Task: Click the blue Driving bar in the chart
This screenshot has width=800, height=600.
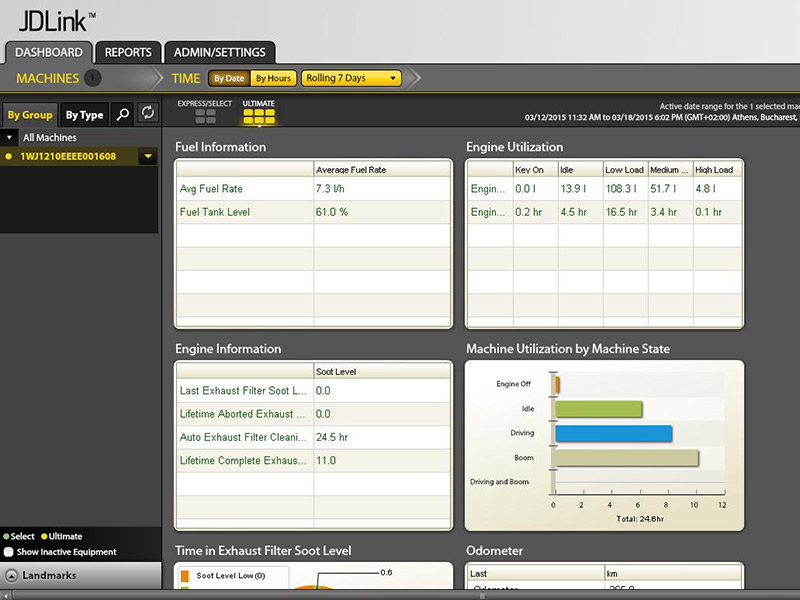Action: (x=613, y=434)
